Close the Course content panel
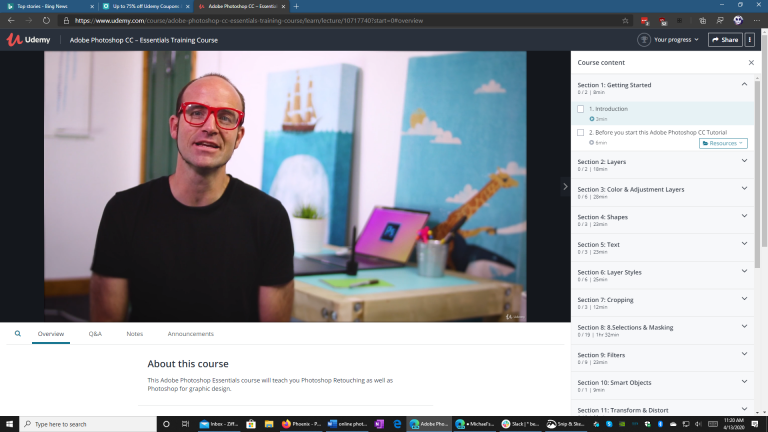 pyautogui.click(x=751, y=63)
